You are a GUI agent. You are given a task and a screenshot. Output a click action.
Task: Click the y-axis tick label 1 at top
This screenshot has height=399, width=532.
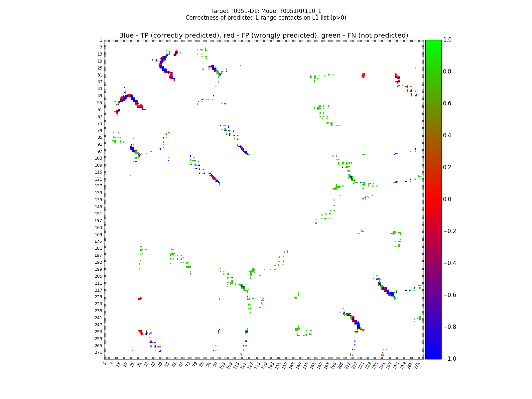tap(101, 40)
